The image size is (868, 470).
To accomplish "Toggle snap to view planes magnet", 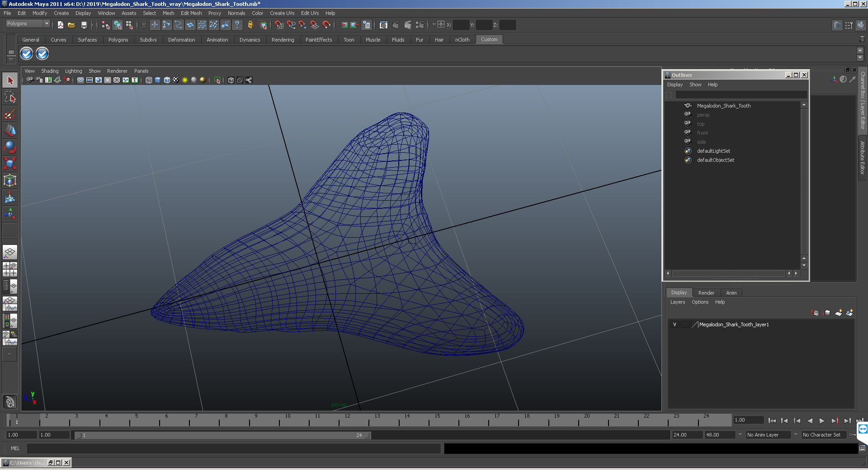I will (315, 25).
